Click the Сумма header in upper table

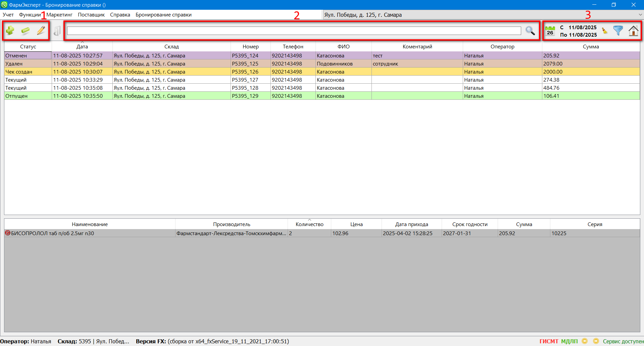pyautogui.click(x=591, y=47)
